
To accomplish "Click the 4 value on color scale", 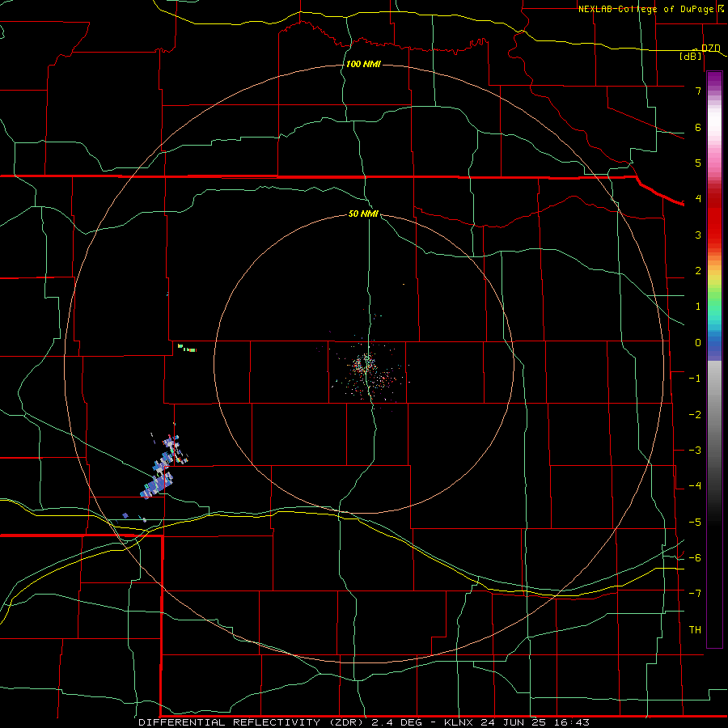I will tap(698, 199).
